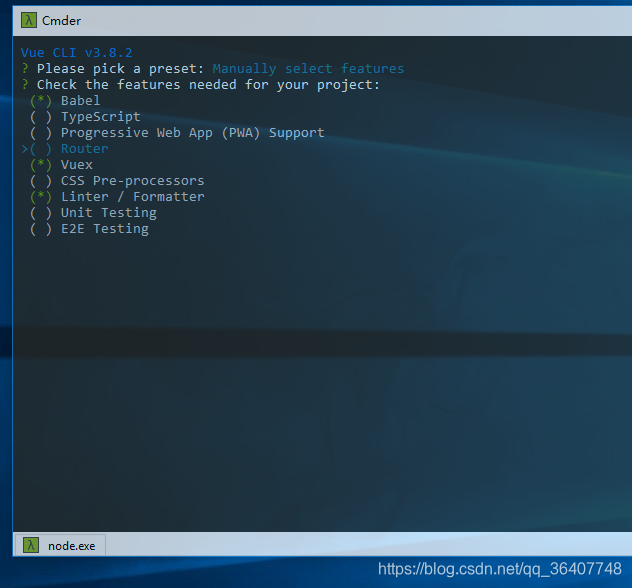Click the 'Router' highlighted feature label
Viewport: 632px width, 588px height.
point(85,149)
